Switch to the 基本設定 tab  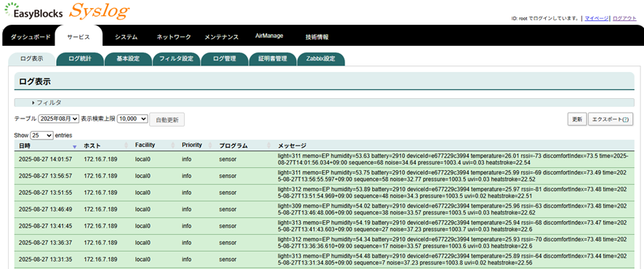point(128,59)
